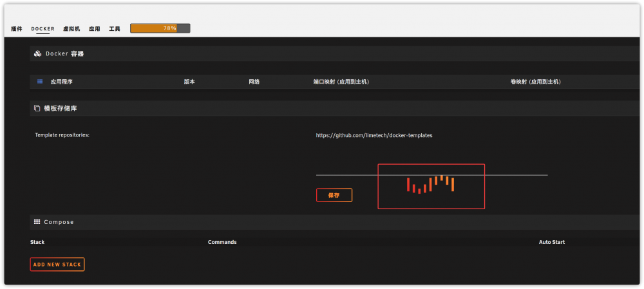Open the 插件 plugins tab

(x=17, y=29)
